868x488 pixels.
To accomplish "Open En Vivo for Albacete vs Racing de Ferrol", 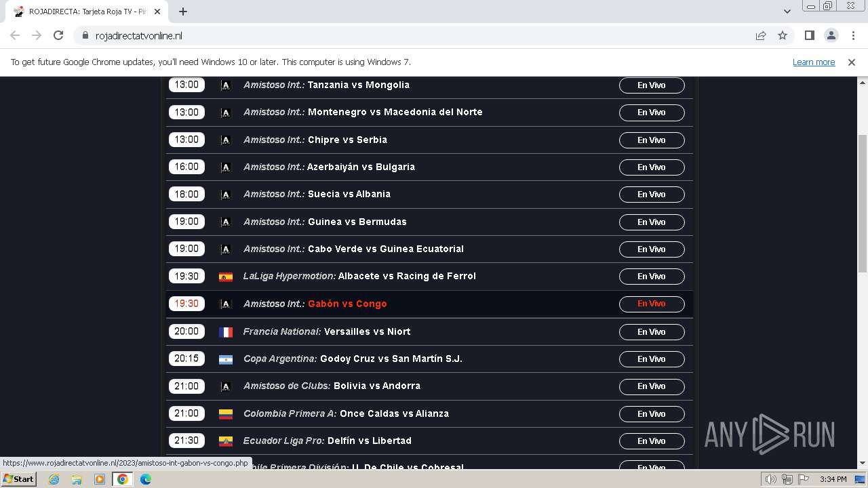I will [x=652, y=277].
